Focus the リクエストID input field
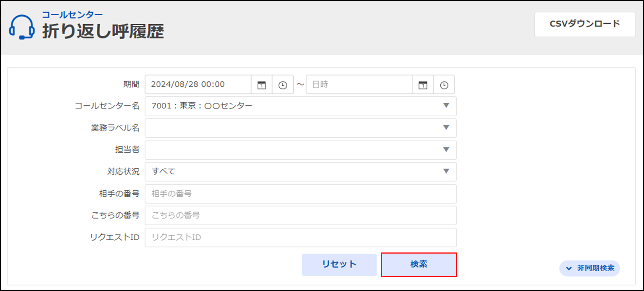 coord(300,238)
